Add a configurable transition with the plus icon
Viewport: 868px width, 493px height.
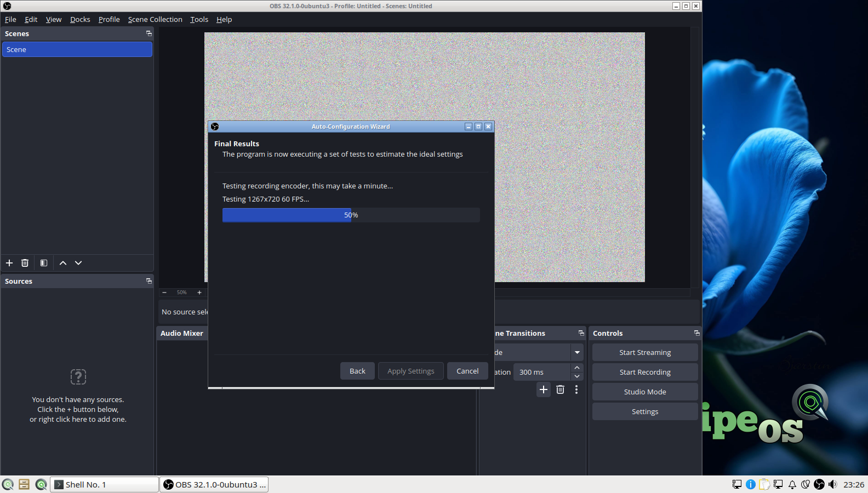(544, 389)
